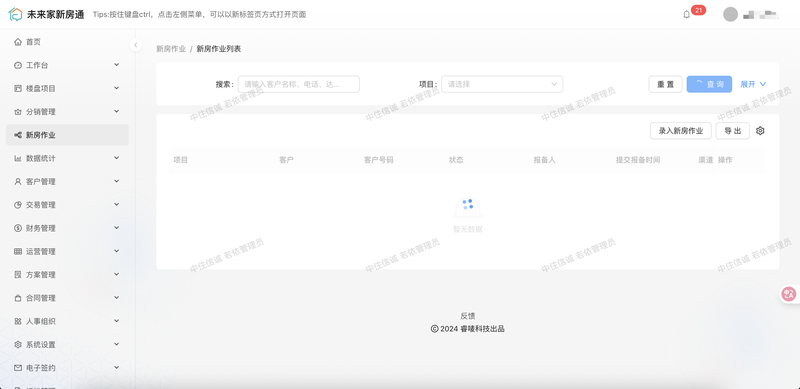The width and height of the screenshot is (800, 389).
Task: Click the 财务管理 dollar icon
Action: click(18, 228)
